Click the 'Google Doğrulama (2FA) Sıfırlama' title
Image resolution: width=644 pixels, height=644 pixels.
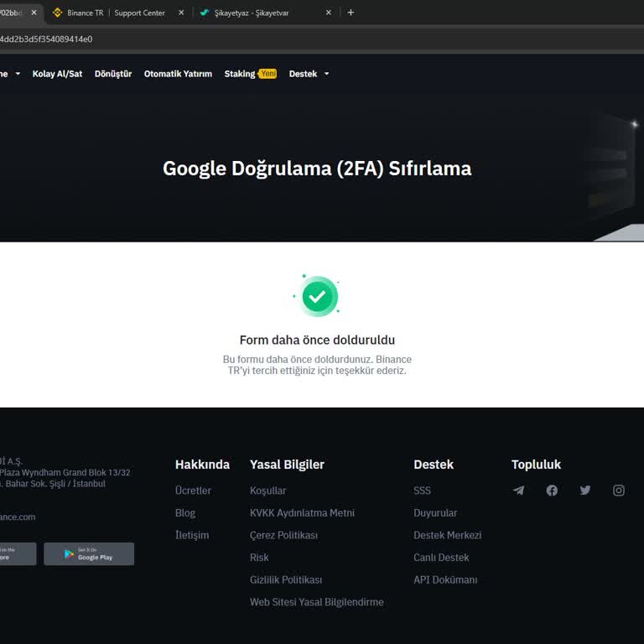pyautogui.click(x=317, y=169)
